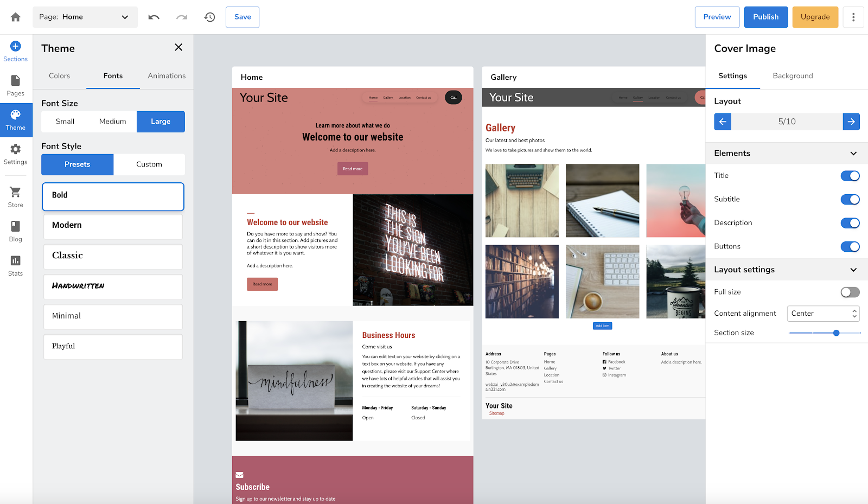868x504 pixels.
Task: Go to the home dashboard icon
Action: (x=16, y=17)
